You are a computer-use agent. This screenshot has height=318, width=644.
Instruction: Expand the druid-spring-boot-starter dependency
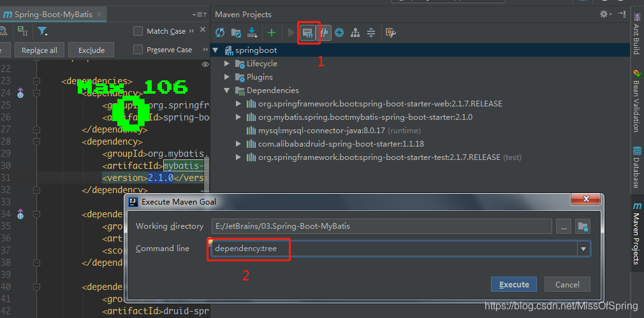[x=238, y=144]
